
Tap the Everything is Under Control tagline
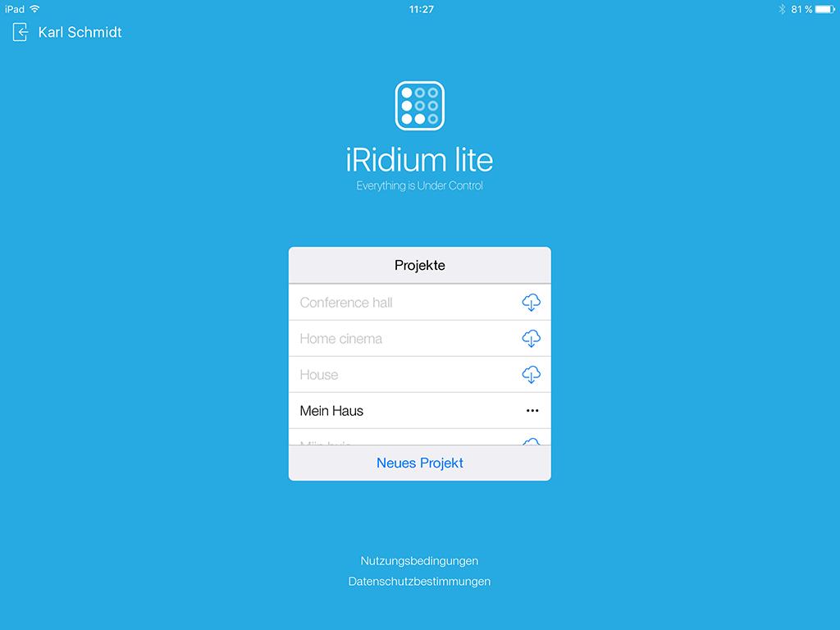(x=419, y=186)
